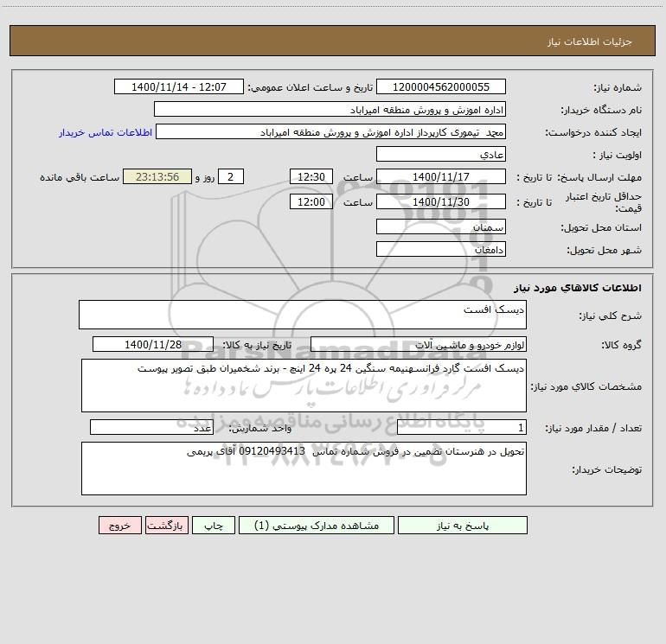Click buyer organization name field

point(330,109)
